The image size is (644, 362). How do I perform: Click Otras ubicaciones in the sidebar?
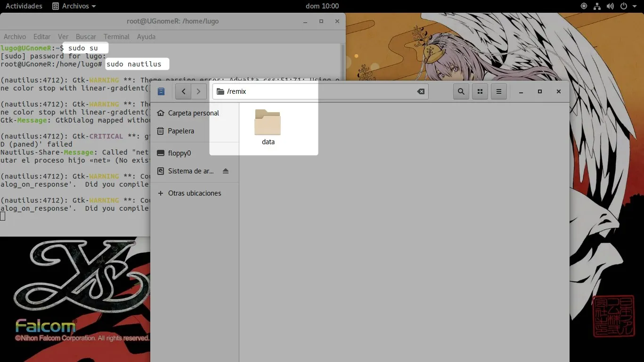click(x=195, y=193)
